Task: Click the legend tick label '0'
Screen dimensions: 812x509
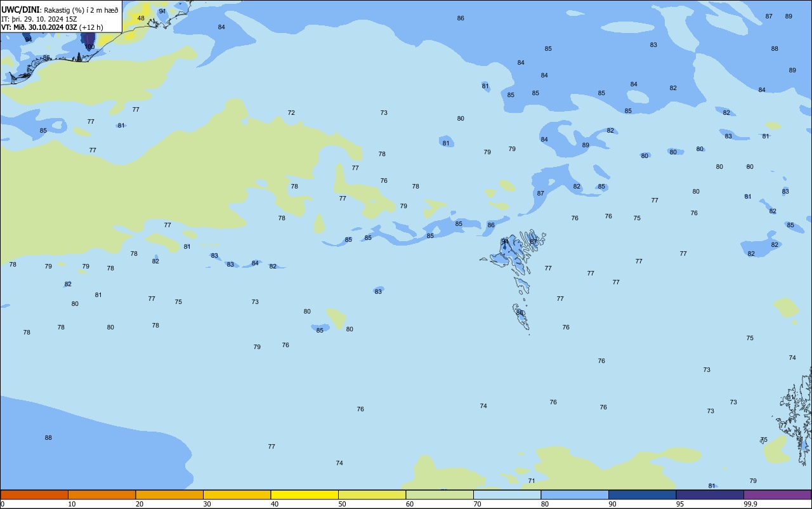Action: coord(3,504)
